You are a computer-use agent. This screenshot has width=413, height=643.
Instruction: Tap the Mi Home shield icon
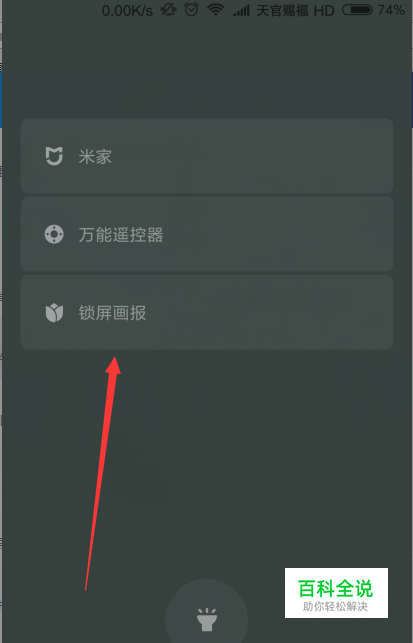[54, 156]
